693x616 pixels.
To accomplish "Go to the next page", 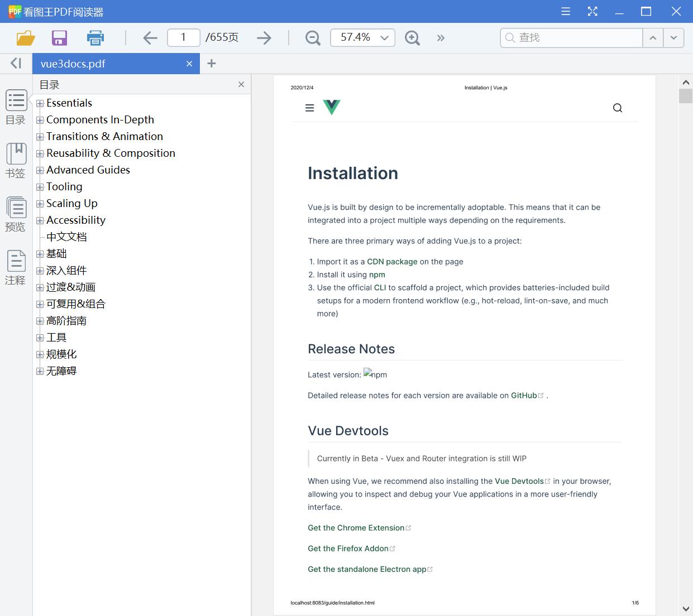I will [264, 37].
